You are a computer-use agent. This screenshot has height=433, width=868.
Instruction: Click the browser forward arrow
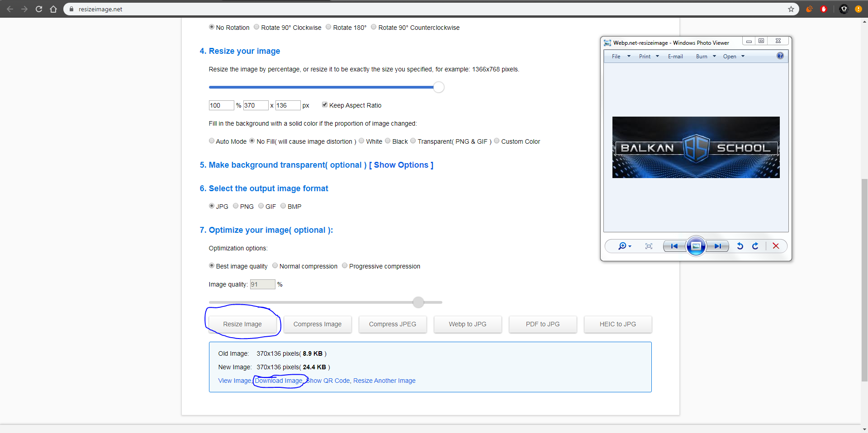coord(24,9)
